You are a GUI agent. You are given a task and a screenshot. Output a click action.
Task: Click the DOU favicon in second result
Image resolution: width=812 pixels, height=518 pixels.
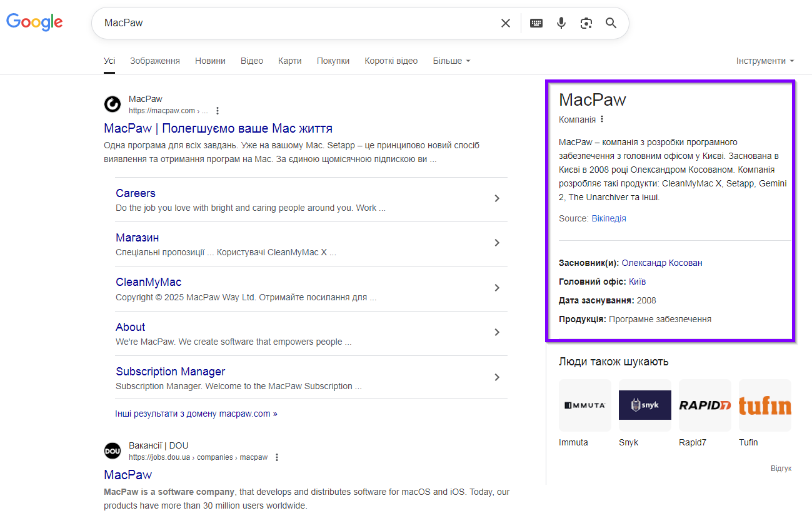(113, 450)
